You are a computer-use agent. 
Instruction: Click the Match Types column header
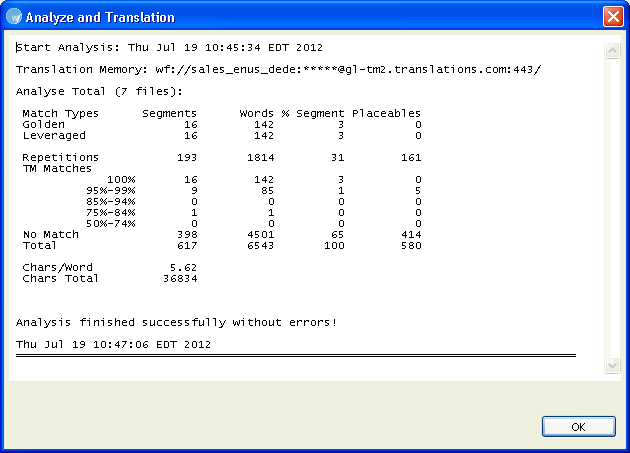(60, 114)
